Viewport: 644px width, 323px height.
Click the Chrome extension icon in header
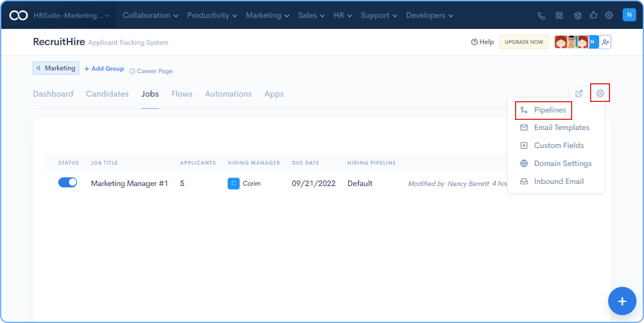(577, 15)
